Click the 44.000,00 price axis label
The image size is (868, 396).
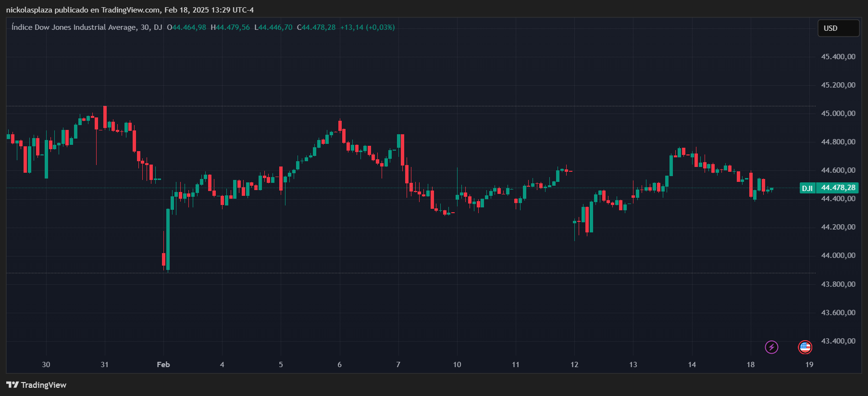pyautogui.click(x=838, y=255)
